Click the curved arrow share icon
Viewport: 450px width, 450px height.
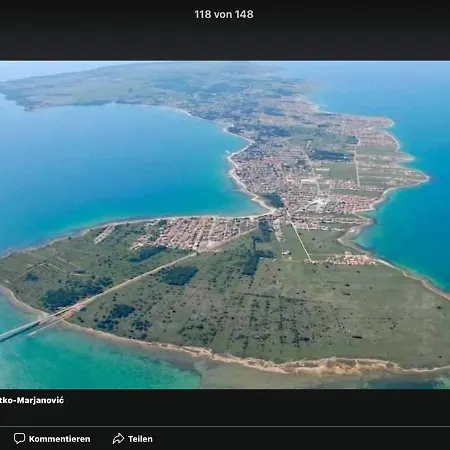[118, 438]
